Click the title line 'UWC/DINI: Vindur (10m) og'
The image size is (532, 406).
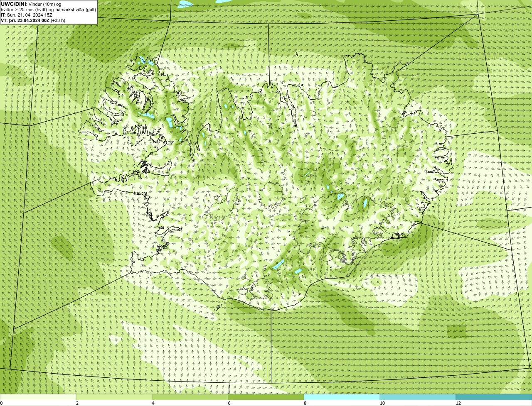coord(31,4)
